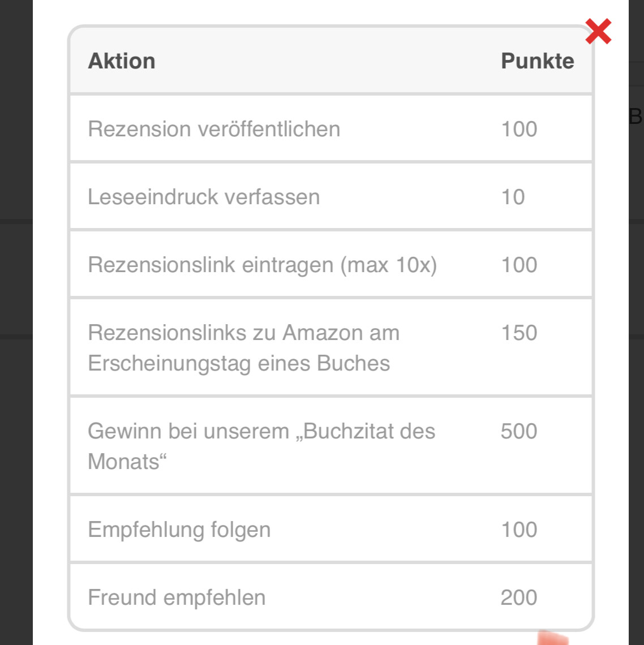Select the "Empfehlung folgen" action text
The height and width of the screenshot is (645, 644).
click(179, 530)
